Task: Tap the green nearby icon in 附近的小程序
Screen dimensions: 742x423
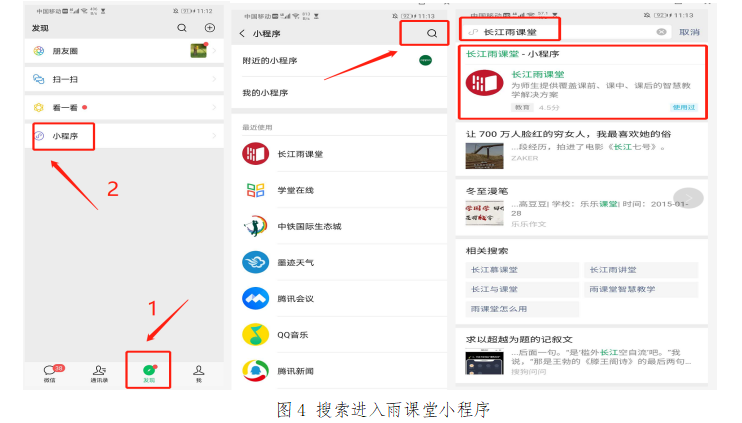Action: coord(425,61)
